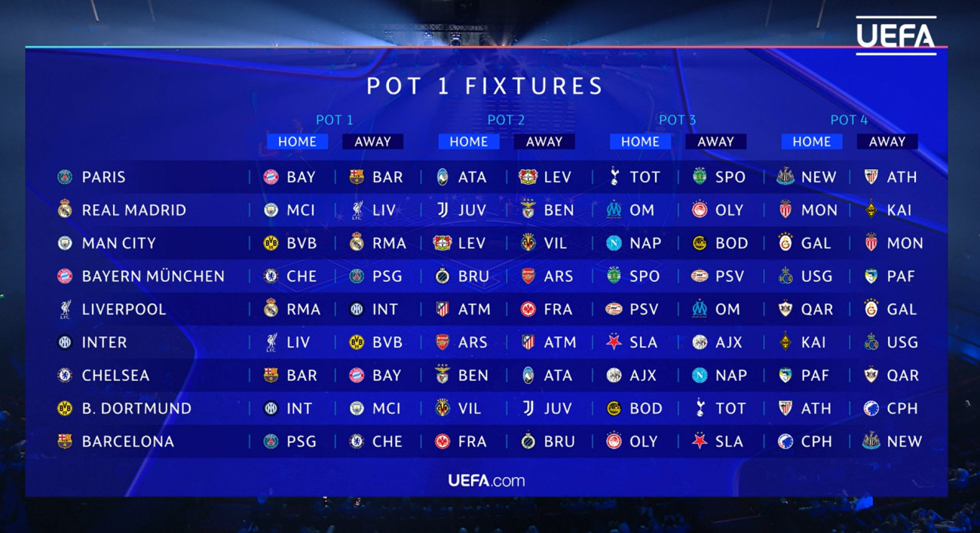Select the POT 1 column heading
Image resolution: width=980 pixels, height=533 pixels.
(x=335, y=120)
